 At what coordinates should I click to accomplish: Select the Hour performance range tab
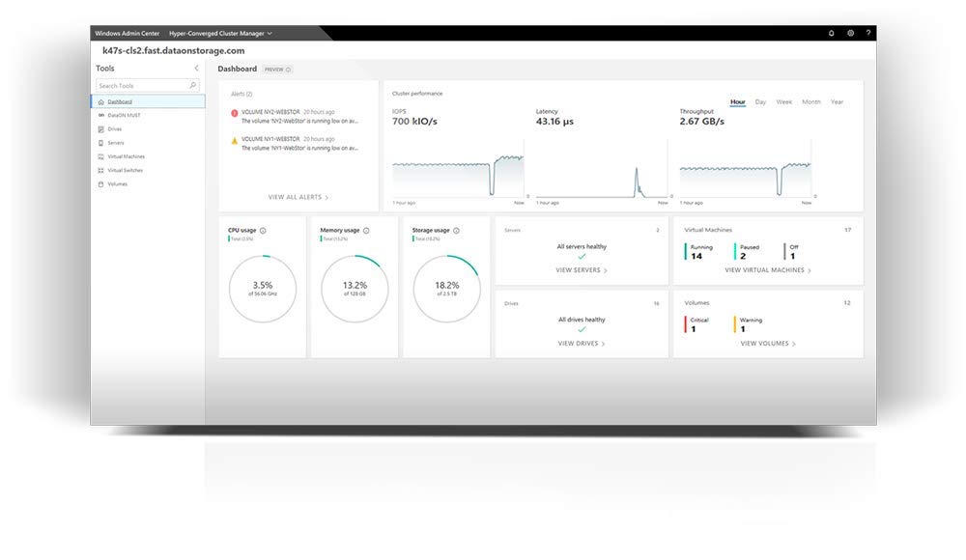tap(737, 102)
